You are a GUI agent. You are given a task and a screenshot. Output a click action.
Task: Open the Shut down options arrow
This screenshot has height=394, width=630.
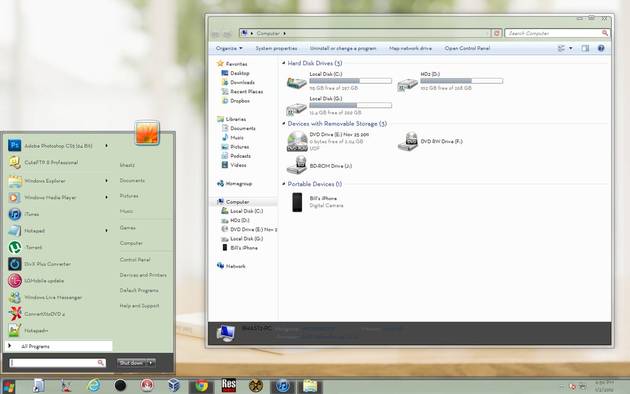coord(151,363)
